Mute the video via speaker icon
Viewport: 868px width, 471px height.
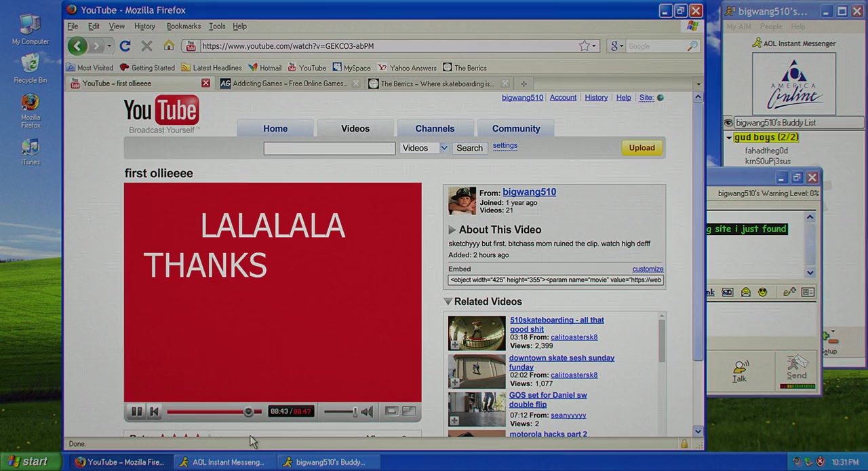click(x=367, y=411)
